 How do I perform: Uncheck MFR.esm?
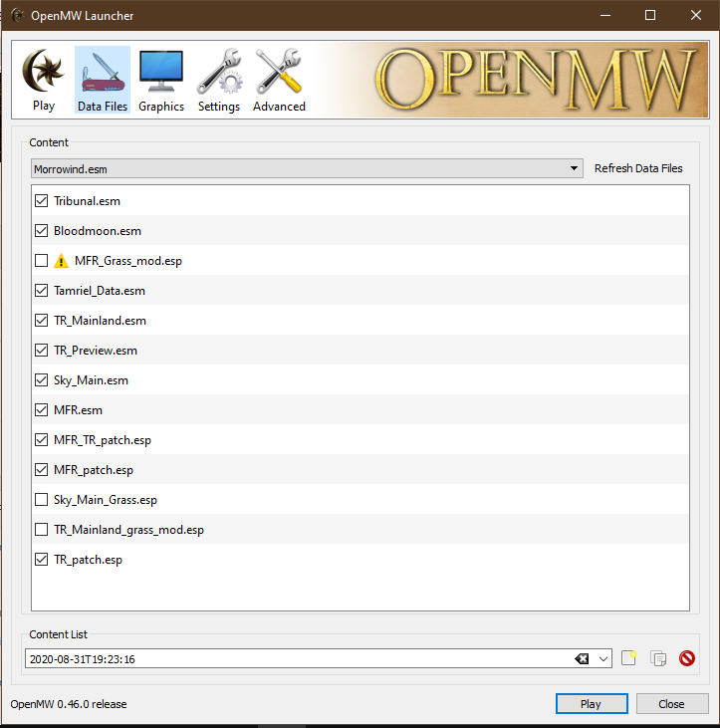click(41, 410)
